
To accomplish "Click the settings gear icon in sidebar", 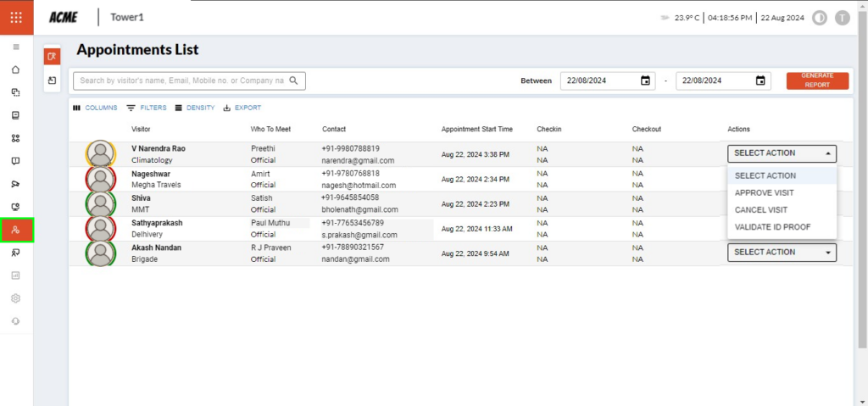I will pyautogui.click(x=16, y=298).
